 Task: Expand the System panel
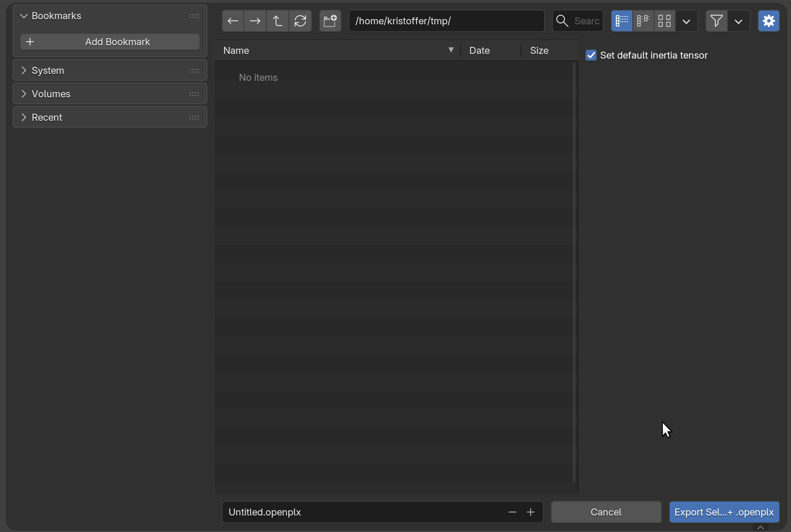click(24, 70)
